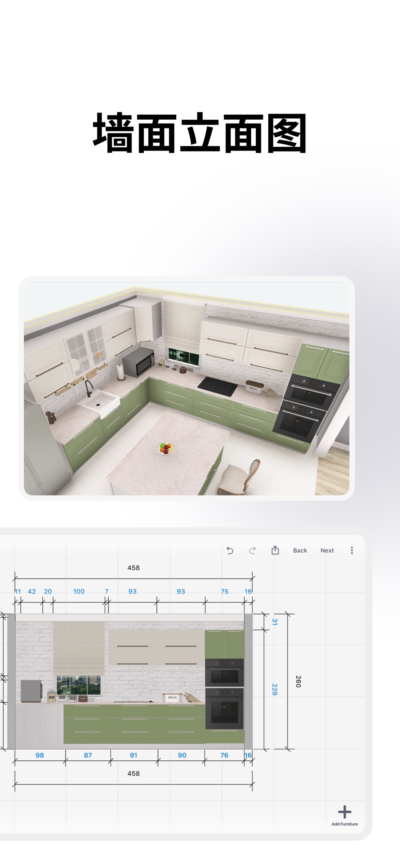This screenshot has height=868, width=400.
Task: Select the 90 bottom dimension value
Action: [x=182, y=755]
